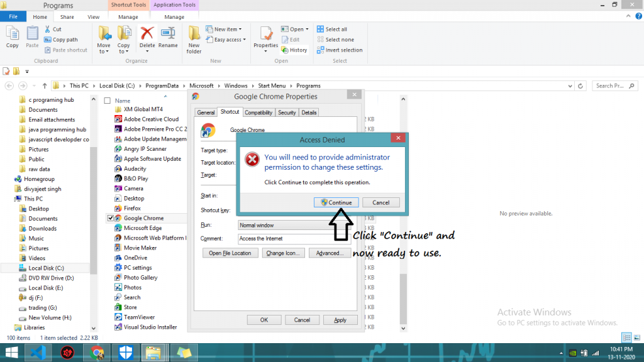Click the Properties icon in the ribbon
This screenshot has width=644, height=362.
coord(266,34)
